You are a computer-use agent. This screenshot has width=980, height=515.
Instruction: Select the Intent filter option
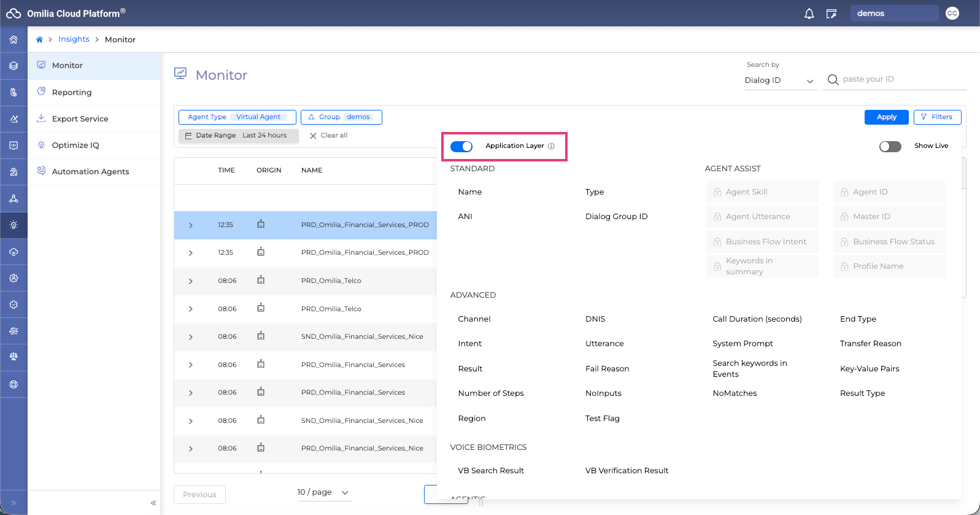tap(469, 344)
